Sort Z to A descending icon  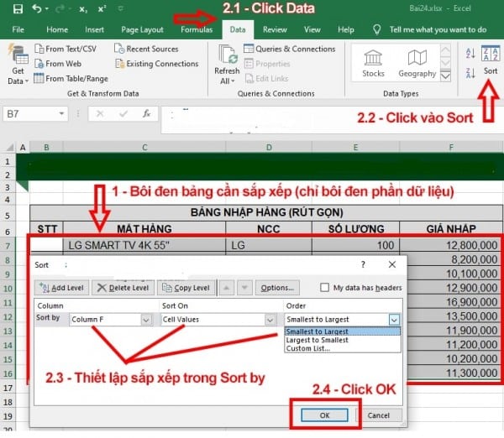470,73
